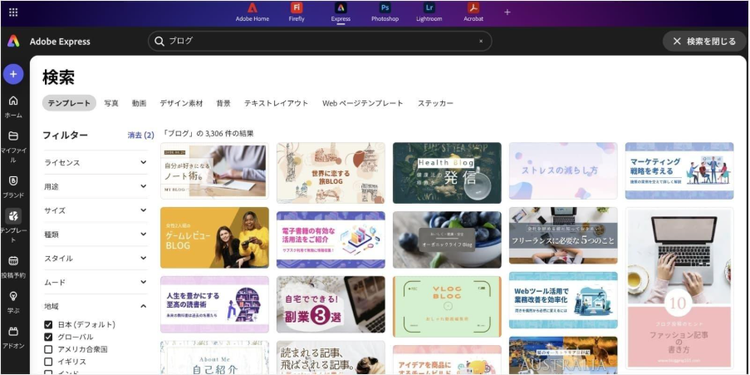Image resolution: width=750 pixels, height=375 pixels.
Task: Open 世界に恋する旅BLOG template
Action: 331,173
